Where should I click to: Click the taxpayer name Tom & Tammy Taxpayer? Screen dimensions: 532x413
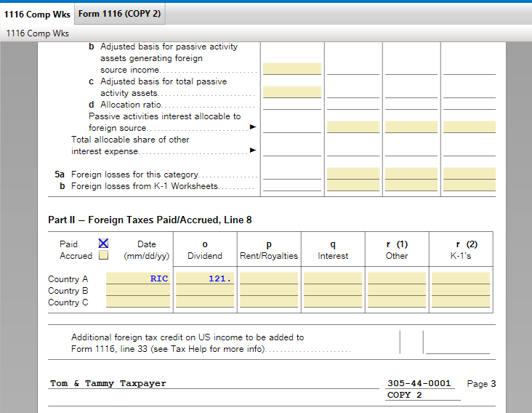point(108,383)
